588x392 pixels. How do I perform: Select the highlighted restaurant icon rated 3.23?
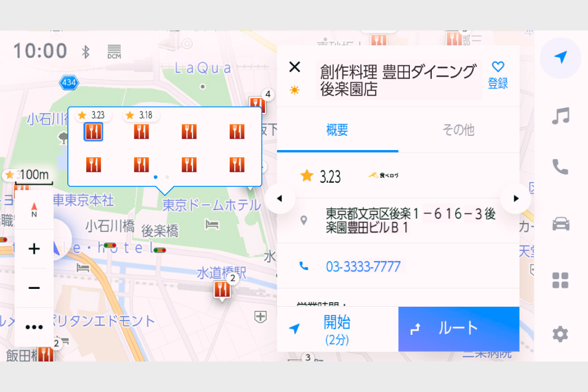pos(93,132)
